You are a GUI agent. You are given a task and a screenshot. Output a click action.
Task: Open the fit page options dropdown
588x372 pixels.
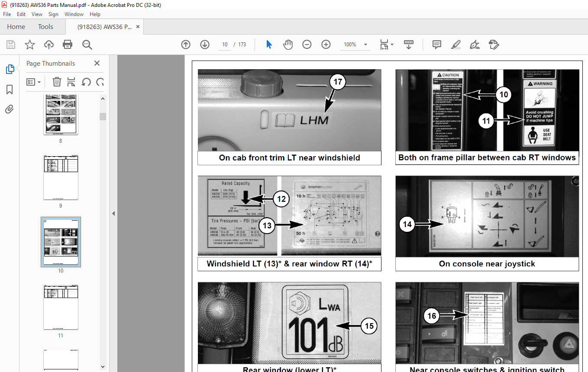[x=386, y=45]
